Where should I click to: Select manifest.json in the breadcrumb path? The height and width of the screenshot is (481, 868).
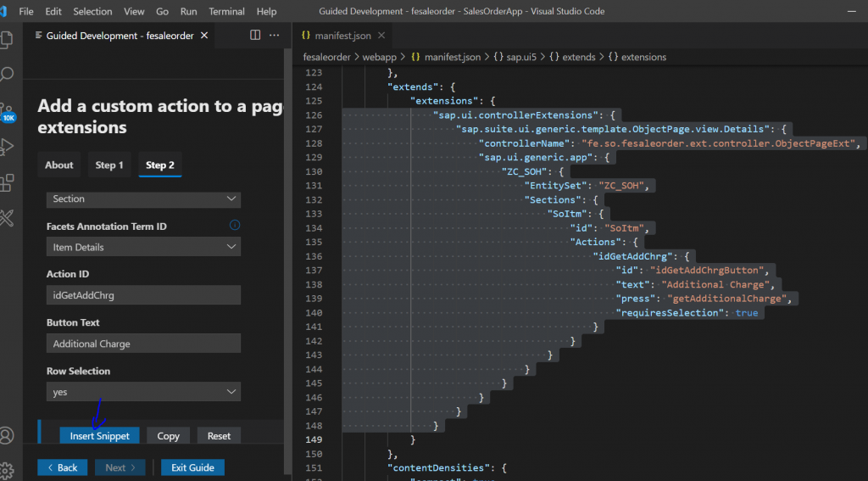click(x=453, y=57)
